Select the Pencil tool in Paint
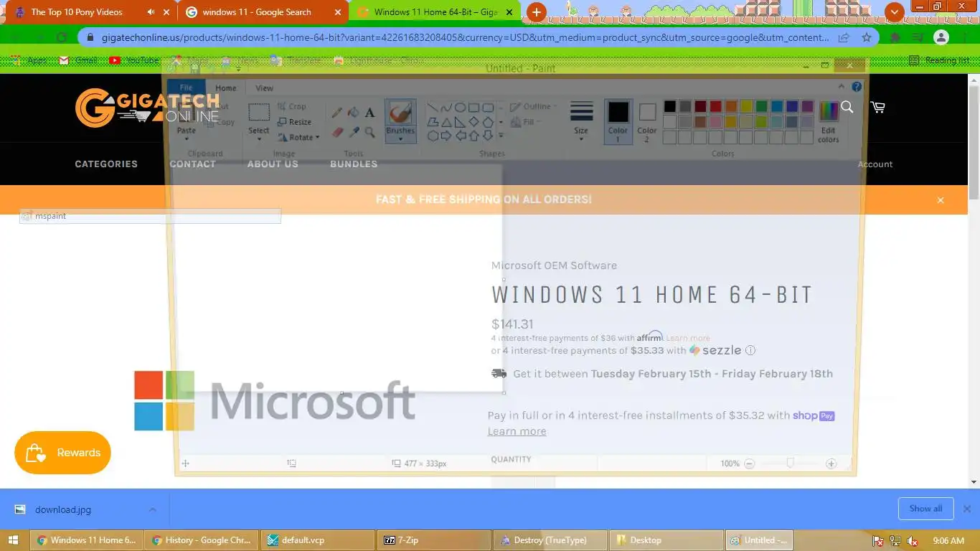 (336, 113)
